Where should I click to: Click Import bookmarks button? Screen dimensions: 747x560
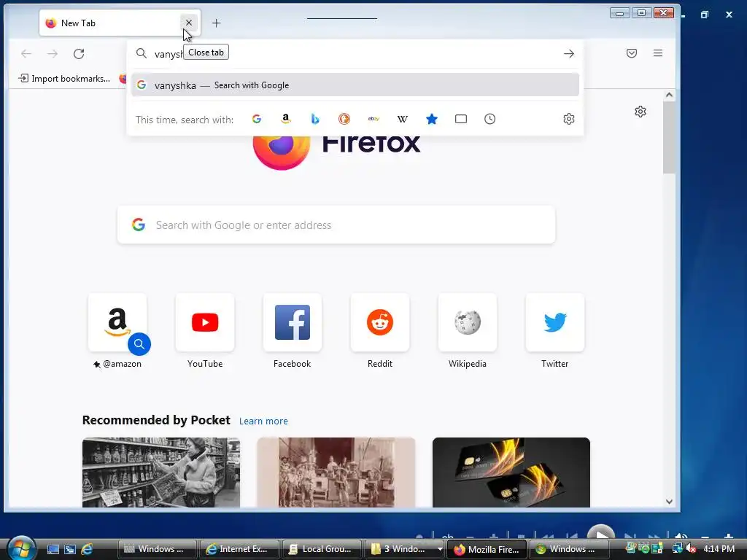pyautogui.click(x=64, y=79)
